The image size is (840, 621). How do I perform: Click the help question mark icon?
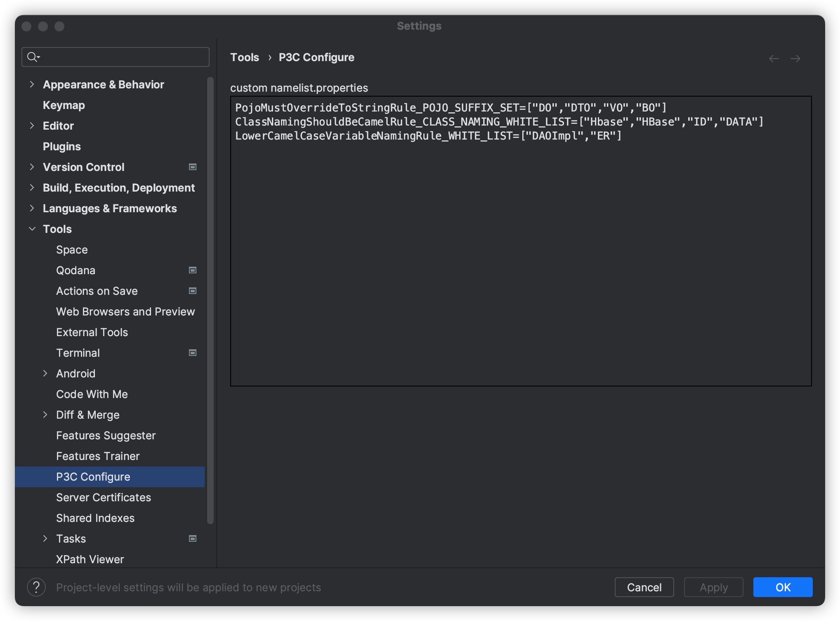37,587
